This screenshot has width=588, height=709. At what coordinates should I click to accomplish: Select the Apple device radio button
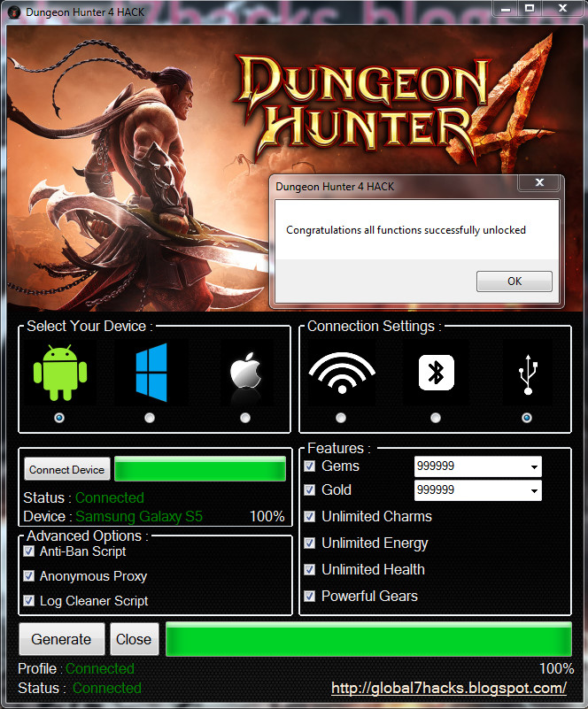(x=245, y=418)
